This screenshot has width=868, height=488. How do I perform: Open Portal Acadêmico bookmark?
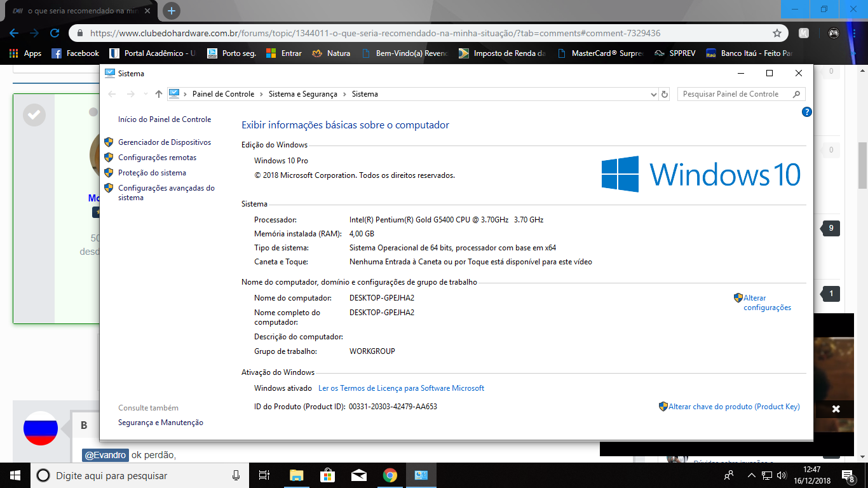pyautogui.click(x=153, y=53)
